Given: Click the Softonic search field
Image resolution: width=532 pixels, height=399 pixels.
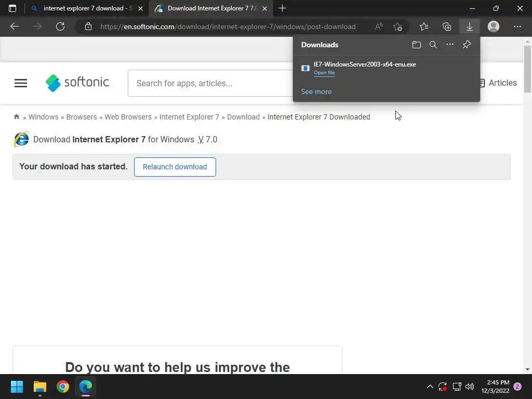Looking at the screenshot, I should (x=210, y=83).
